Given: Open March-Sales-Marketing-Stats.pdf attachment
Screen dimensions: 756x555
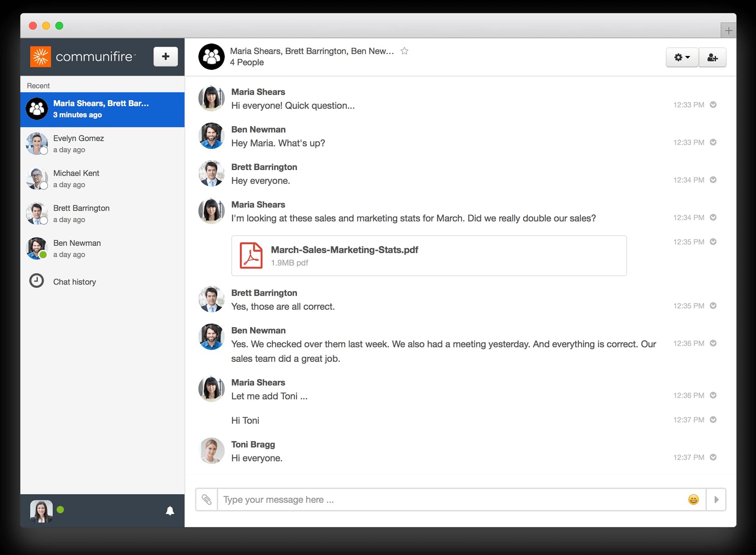Looking at the screenshot, I should click(429, 256).
